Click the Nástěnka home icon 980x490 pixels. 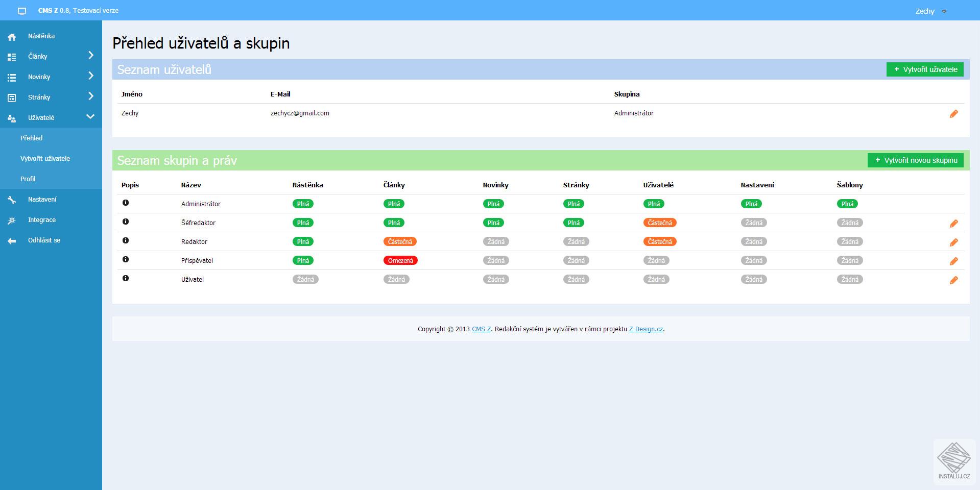[12, 37]
